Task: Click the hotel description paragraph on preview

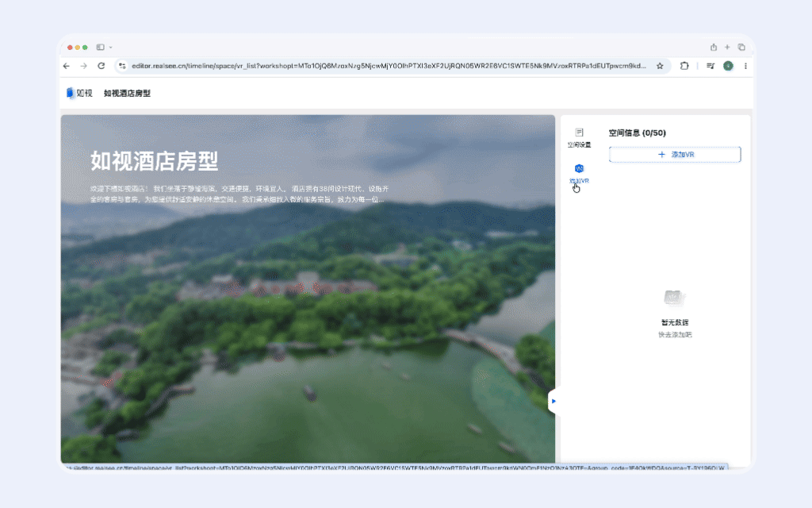Action: (x=239, y=194)
